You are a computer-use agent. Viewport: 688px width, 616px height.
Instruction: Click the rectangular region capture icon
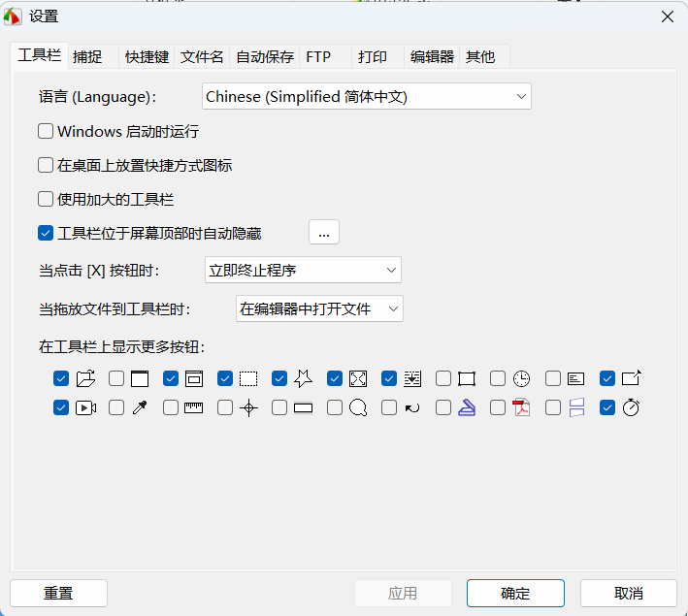point(248,378)
